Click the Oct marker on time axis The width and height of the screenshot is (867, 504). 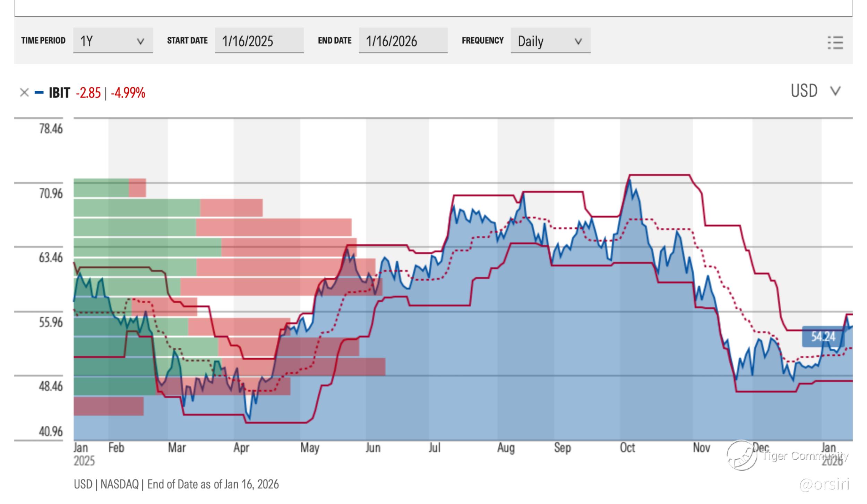pyautogui.click(x=627, y=447)
